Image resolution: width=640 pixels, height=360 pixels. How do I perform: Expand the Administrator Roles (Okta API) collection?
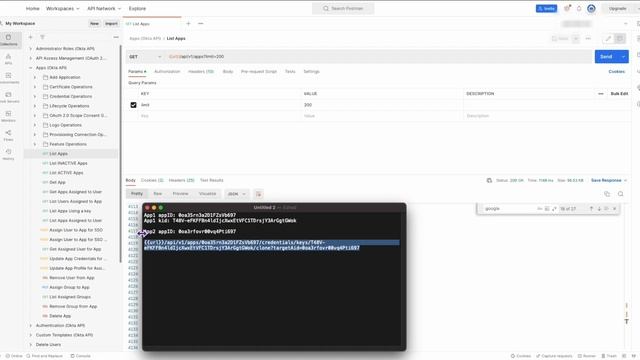click(x=31, y=49)
